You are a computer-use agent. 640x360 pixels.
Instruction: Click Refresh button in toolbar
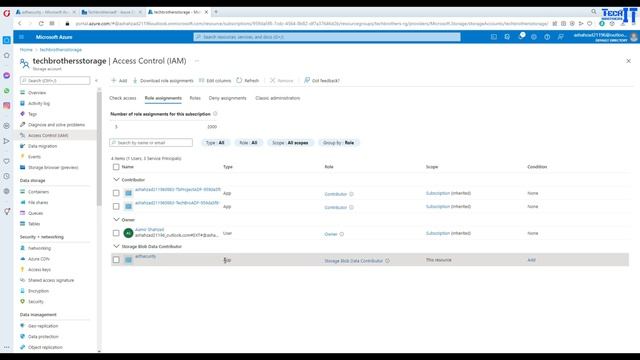[x=248, y=80]
